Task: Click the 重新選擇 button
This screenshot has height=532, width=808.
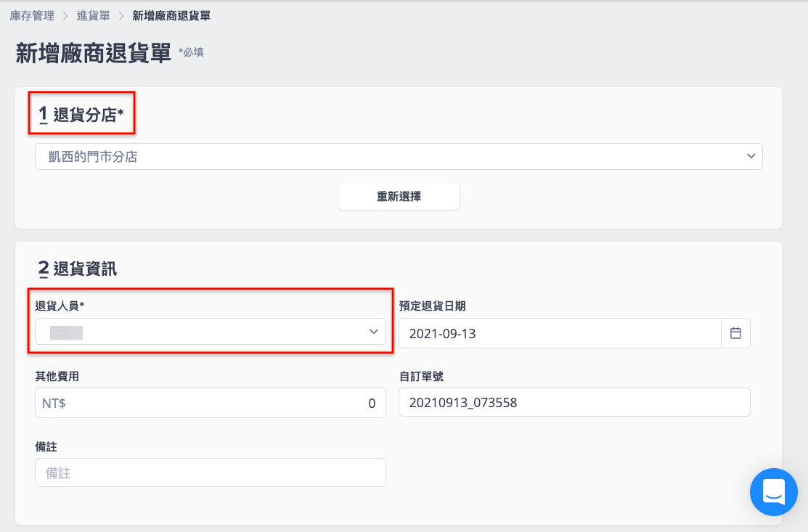Action: coord(399,196)
